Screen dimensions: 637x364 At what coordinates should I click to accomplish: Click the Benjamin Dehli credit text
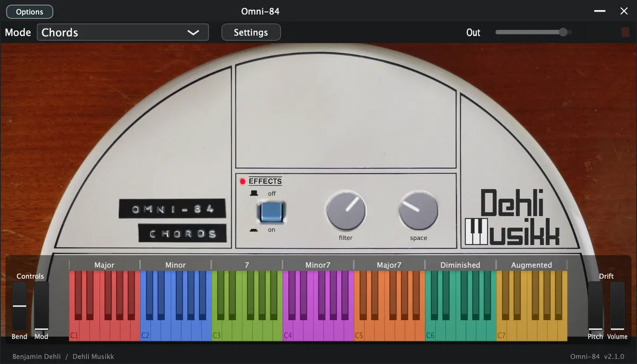(x=36, y=357)
